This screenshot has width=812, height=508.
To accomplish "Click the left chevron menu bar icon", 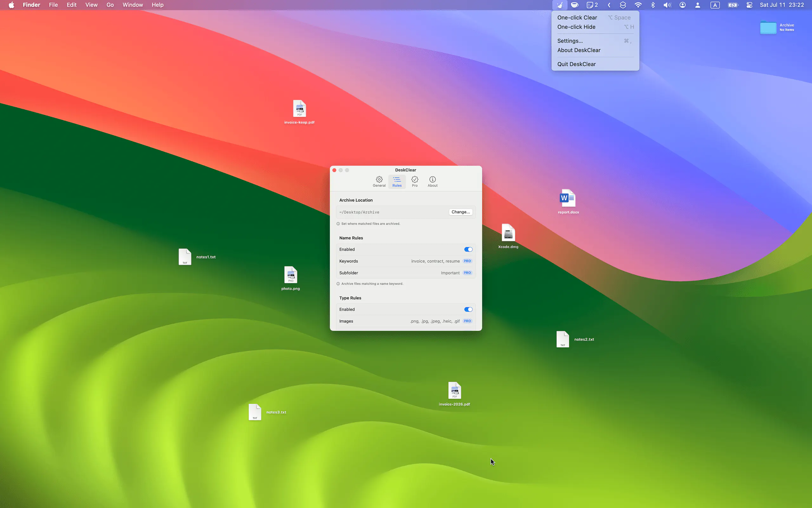I will 609,5.
